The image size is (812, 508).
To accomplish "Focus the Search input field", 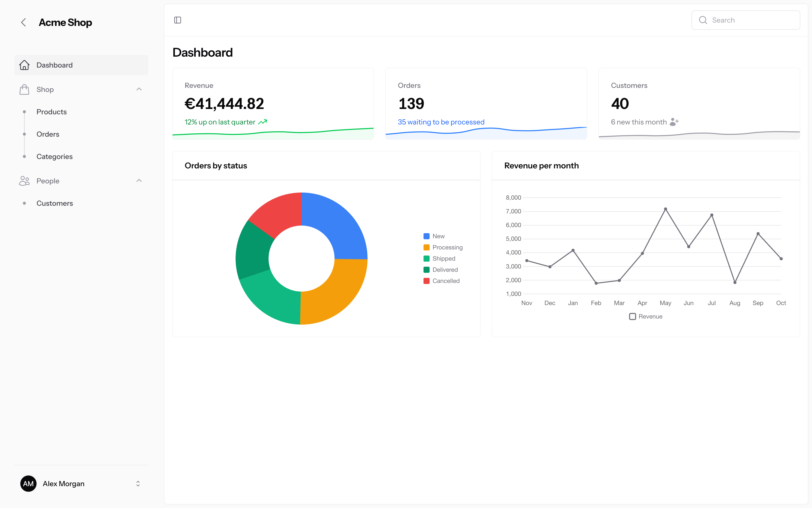I will point(746,20).
